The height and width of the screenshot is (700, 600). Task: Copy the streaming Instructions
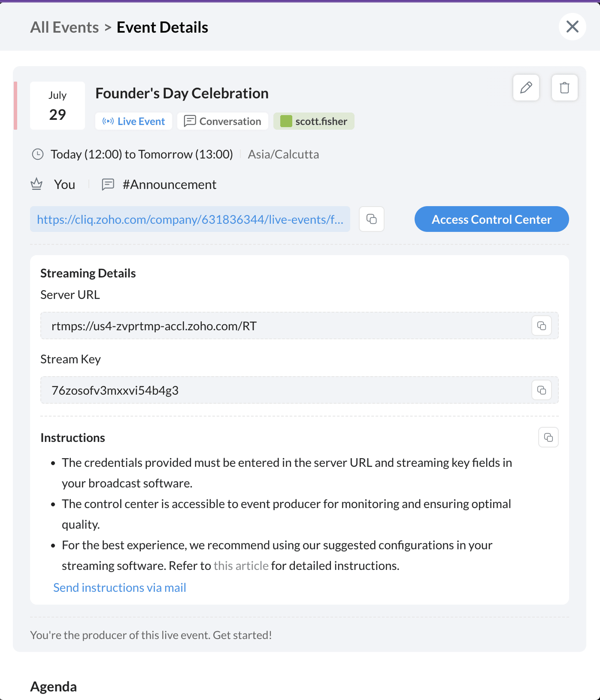coord(548,437)
